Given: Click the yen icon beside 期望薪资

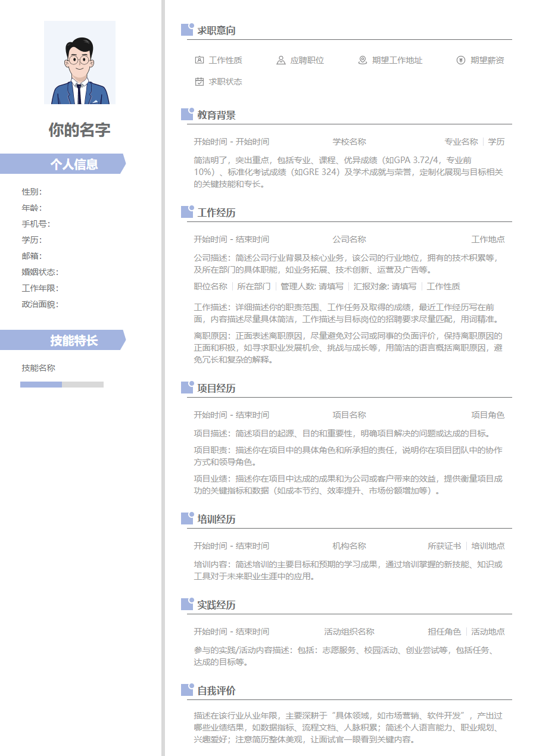Looking at the screenshot, I should coord(461,60).
